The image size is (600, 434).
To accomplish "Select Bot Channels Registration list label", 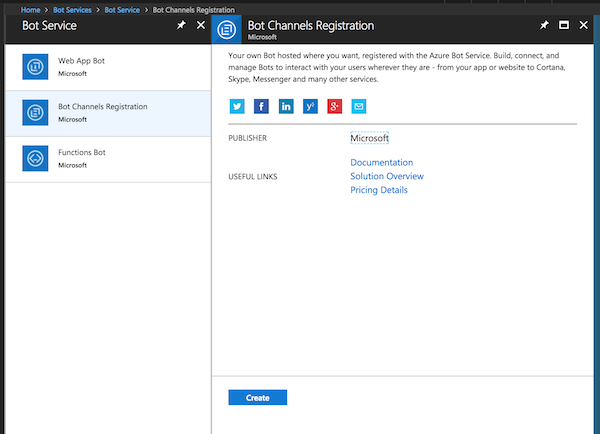I will pos(103,106).
